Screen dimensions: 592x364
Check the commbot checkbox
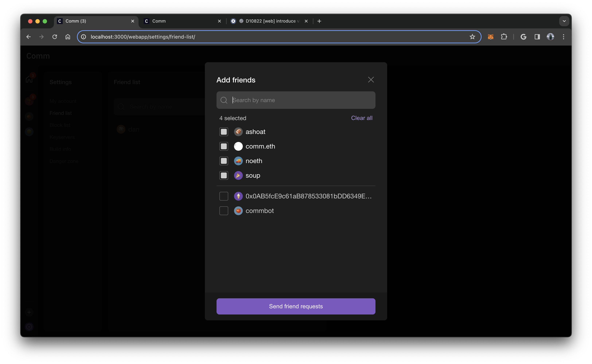click(x=224, y=211)
